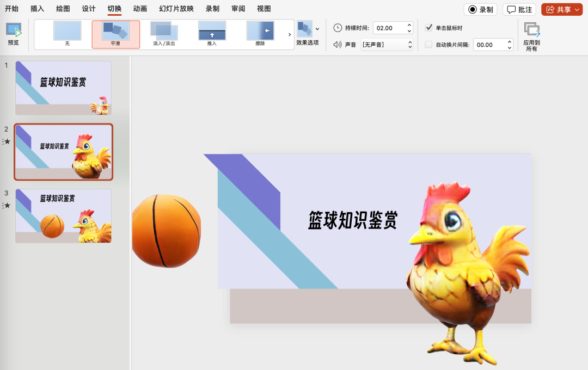Viewport: 588px width, 370px height.
Task: Switch to the 开始 tab
Action: (x=11, y=9)
